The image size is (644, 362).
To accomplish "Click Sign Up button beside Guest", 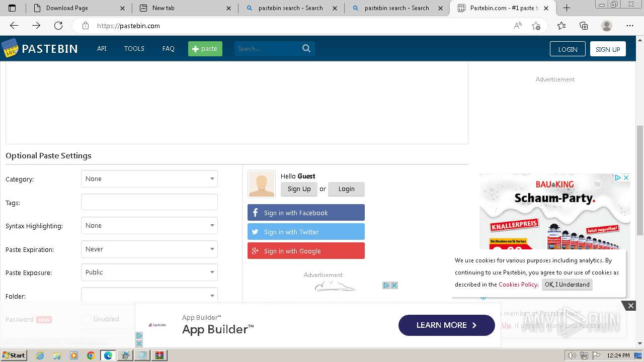I will coord(299,189).
